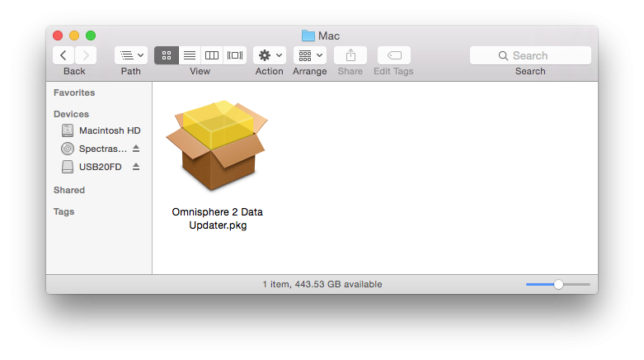Click the Tags sidebar heading
The image size is (644, 360).
[x=63, y=211]
